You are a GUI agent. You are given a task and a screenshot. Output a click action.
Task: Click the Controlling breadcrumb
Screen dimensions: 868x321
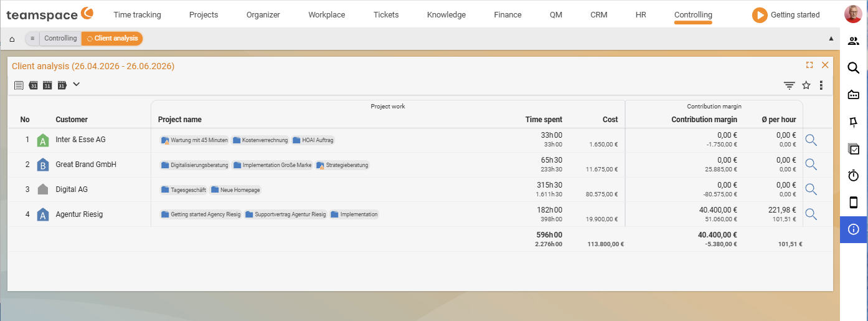[x=60, y=39]
